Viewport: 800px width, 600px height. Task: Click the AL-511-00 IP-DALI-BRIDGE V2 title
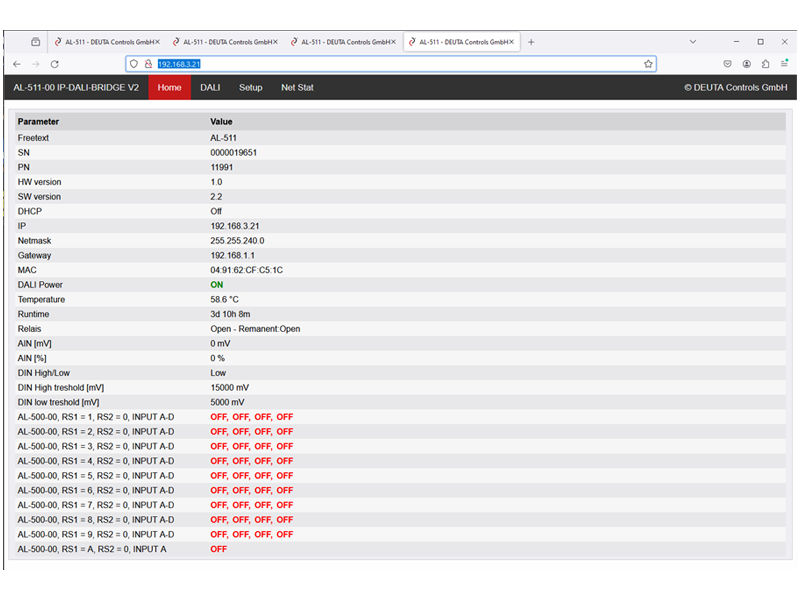(x=76, y=88)
